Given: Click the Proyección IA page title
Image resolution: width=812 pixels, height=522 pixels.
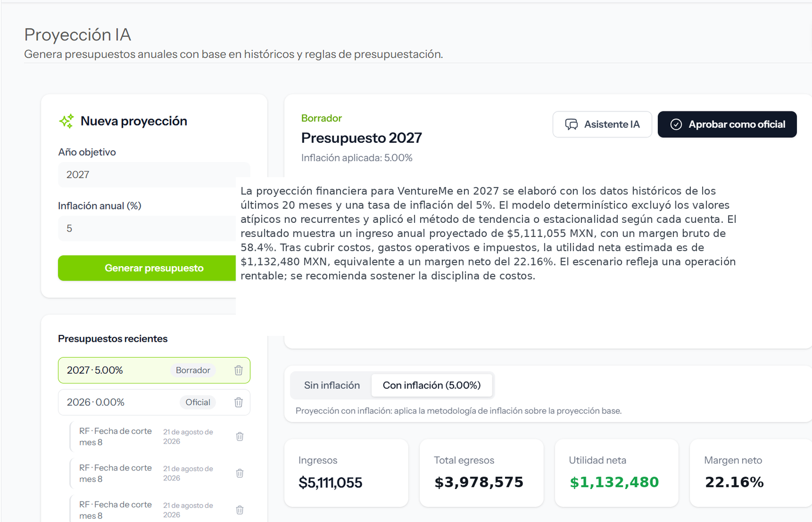Looking at the screenshot, I should pyautogui.click(x=77, y=35).
